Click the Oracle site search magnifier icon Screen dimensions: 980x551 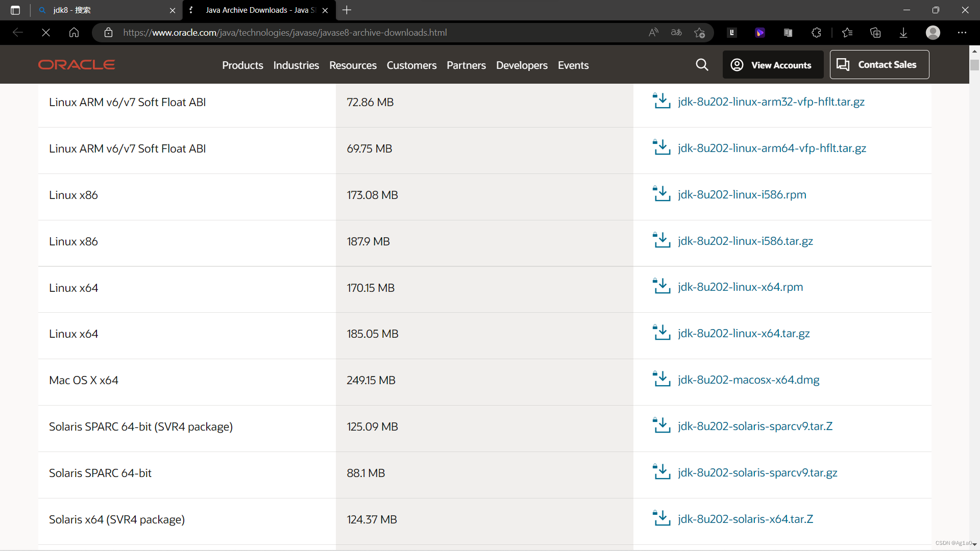(x=702, y=65)
